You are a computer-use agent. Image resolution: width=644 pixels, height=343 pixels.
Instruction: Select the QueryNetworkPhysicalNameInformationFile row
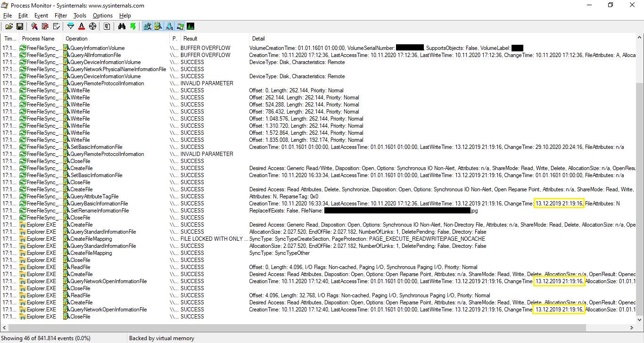point(318,69)
